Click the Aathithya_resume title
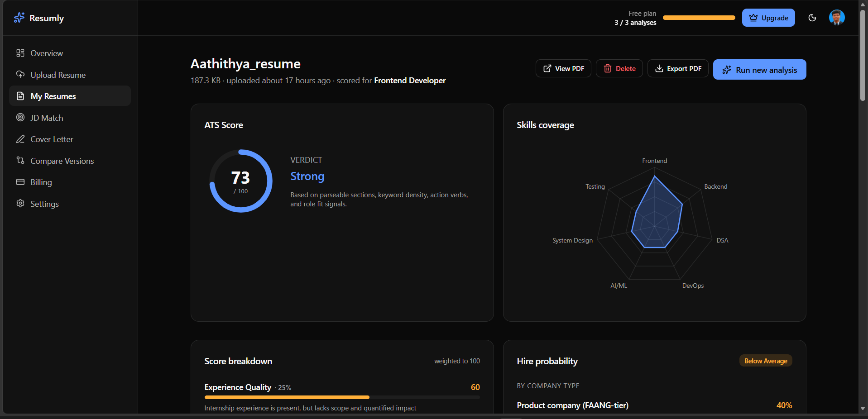 [x=245, y=64]
